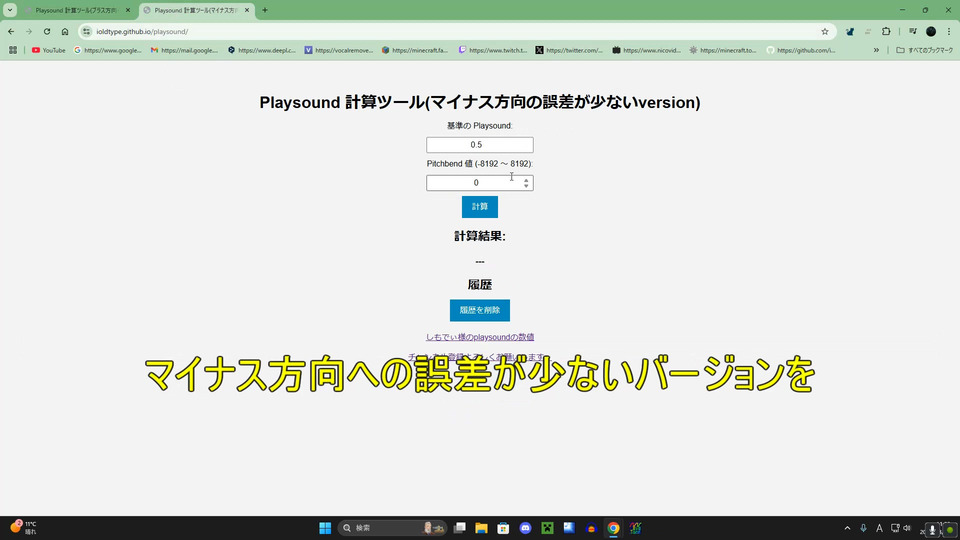
Task: Open Minecraft from the taskbar
Action: pyautogui.click(x=547, y=528)
